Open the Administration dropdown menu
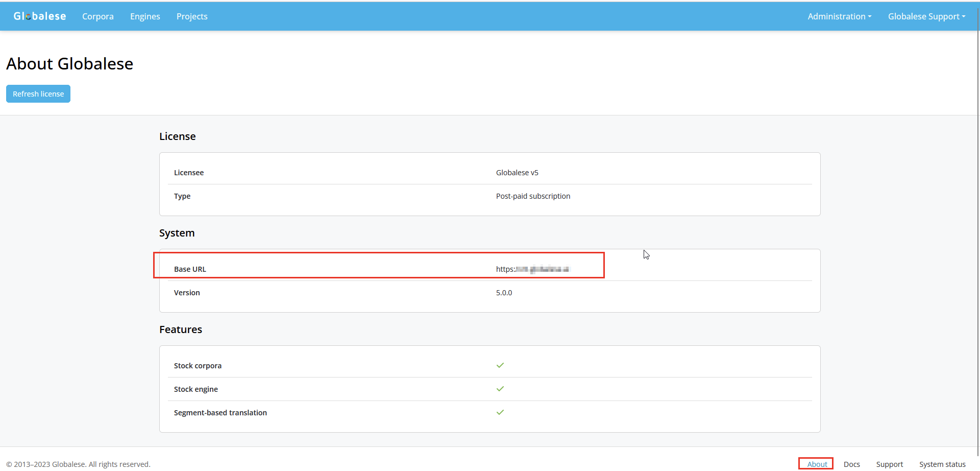The image size is (980, 471). [x=839, y=16]
